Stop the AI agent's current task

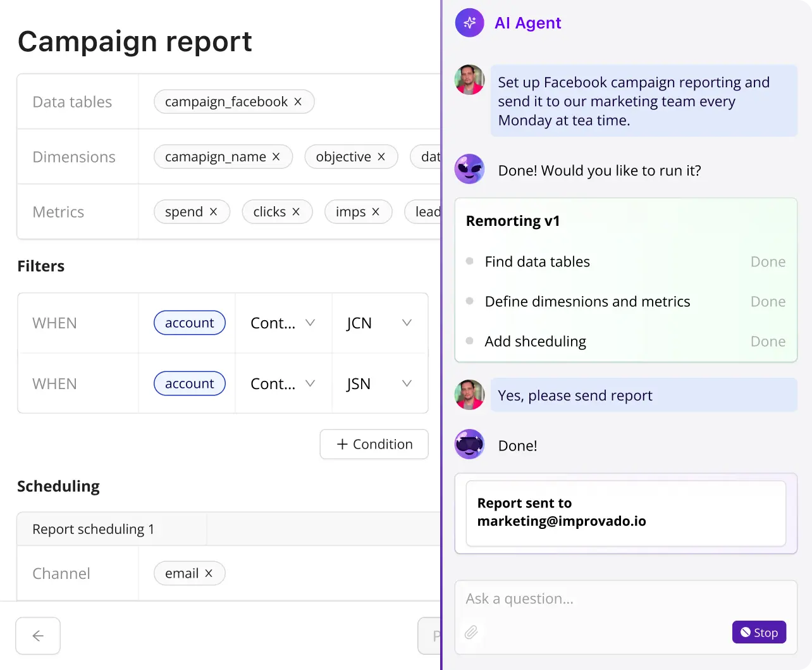pos(759,632)
